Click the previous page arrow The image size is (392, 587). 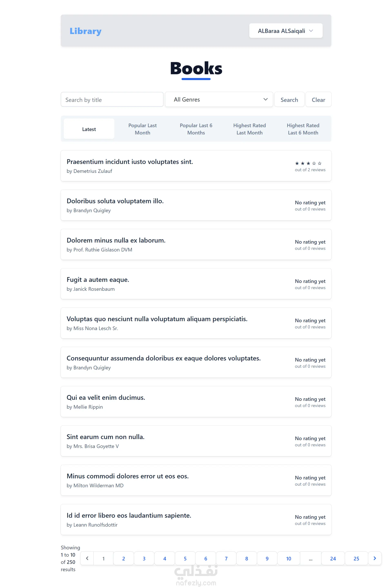click(x=87, y=558)
